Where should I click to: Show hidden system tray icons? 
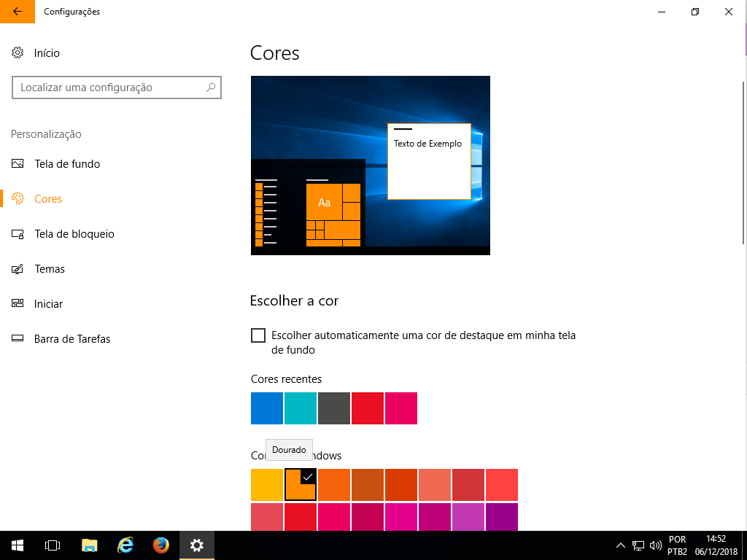(621, 545)
